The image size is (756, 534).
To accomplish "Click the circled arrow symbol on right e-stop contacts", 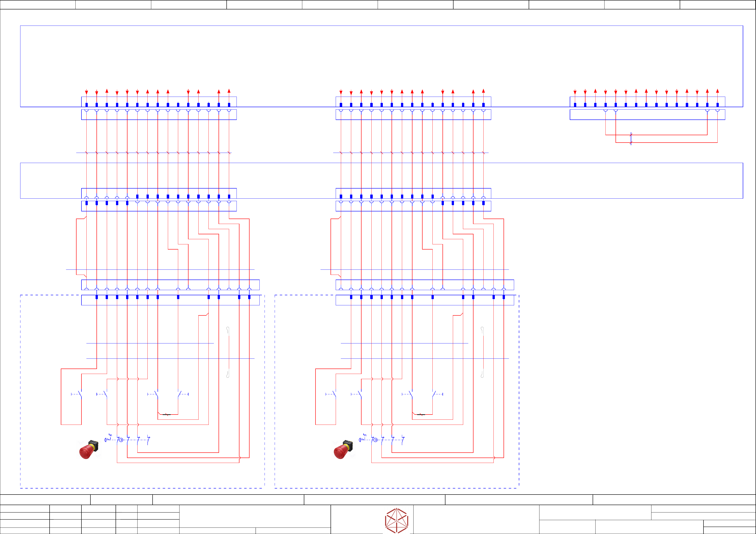I will click(x=375, y=440).
